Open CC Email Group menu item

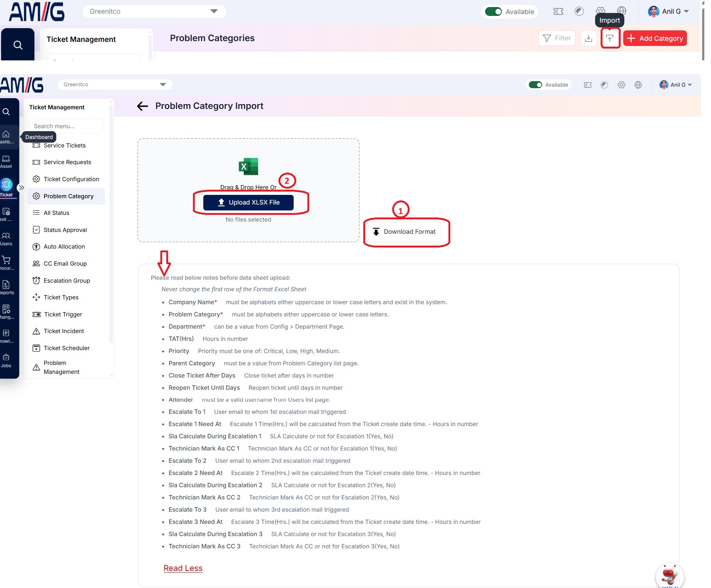tap(65, 264)
